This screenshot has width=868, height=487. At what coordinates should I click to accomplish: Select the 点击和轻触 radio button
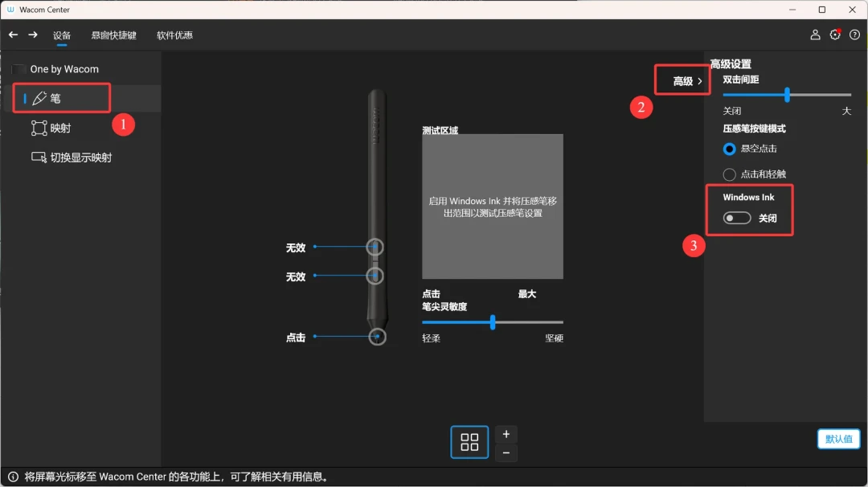[x=729, y=174]
